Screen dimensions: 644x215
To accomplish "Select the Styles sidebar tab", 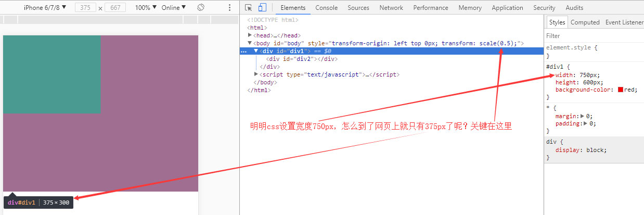I will (557, 22).
